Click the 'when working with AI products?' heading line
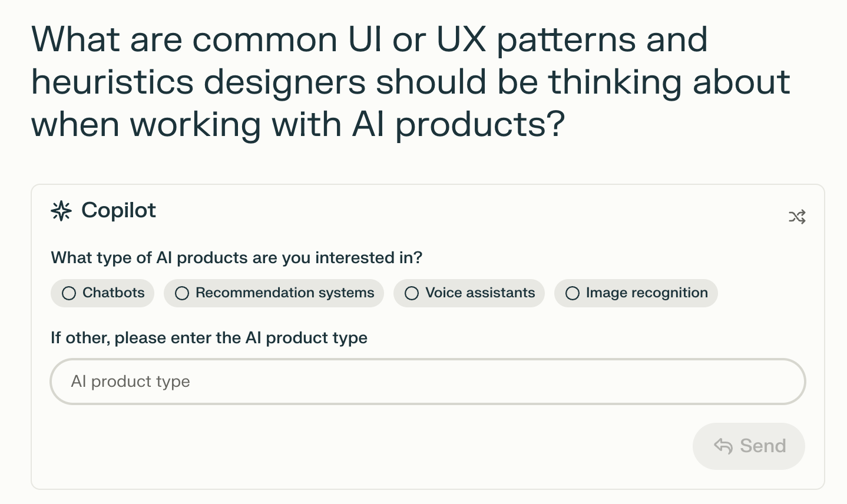The width and height of the screenshot is (847, 504). click(x=298, y=125)
